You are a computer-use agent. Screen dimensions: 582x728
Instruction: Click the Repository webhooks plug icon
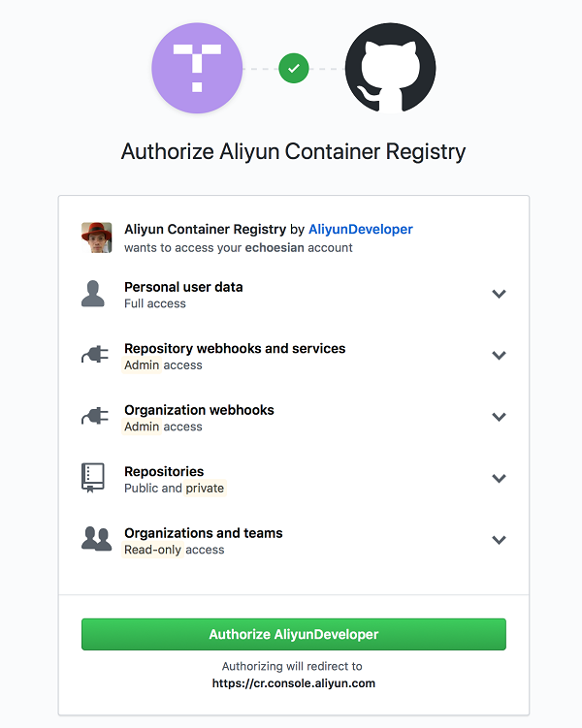tap(95, 356)
